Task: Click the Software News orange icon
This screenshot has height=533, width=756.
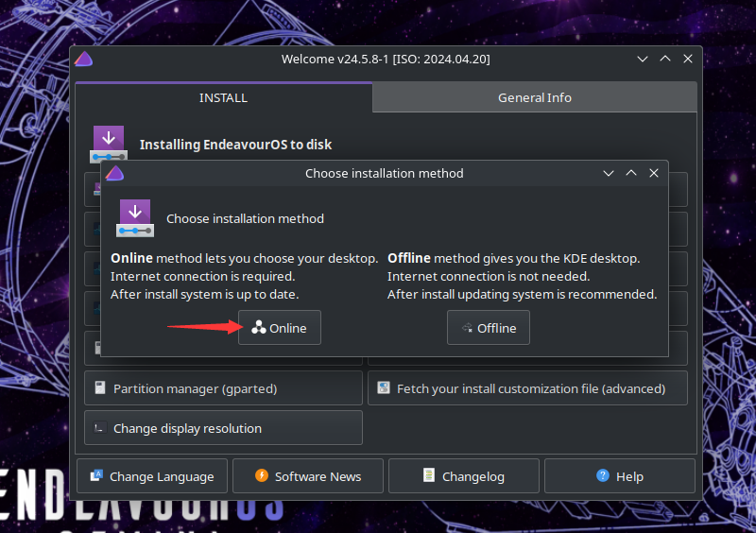Action: (x=262, y=475)
